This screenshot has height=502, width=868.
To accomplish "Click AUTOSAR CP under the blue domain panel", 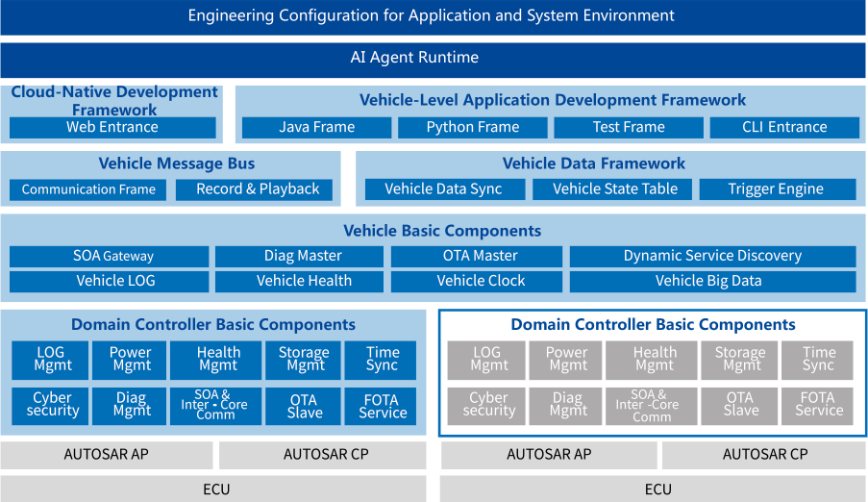I will pos(323,455).
